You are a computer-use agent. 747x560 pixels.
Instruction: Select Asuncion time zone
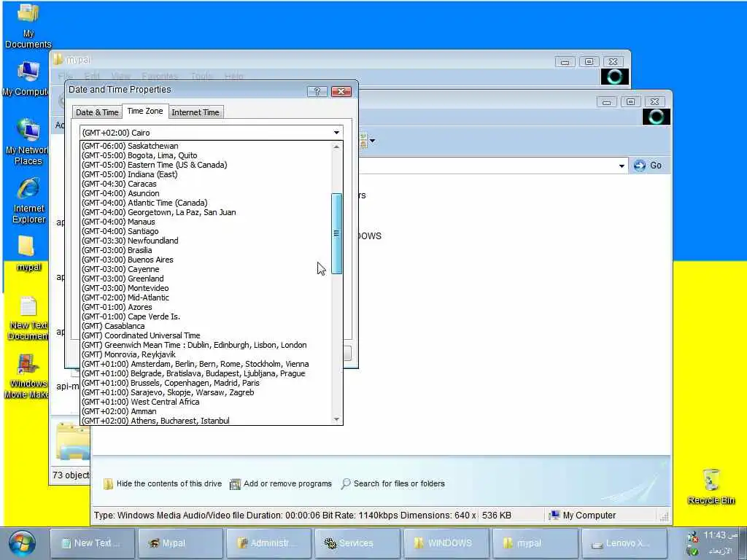206,193
